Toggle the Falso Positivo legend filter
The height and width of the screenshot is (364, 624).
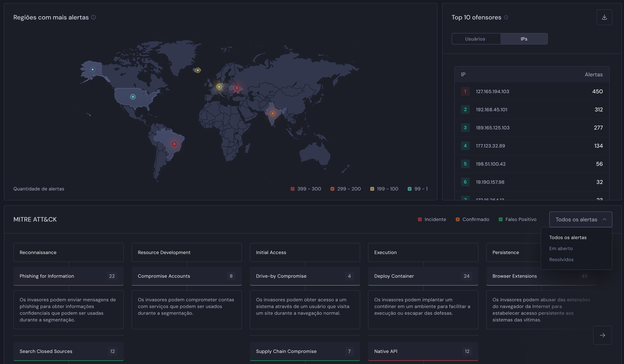tap(518, 219)
